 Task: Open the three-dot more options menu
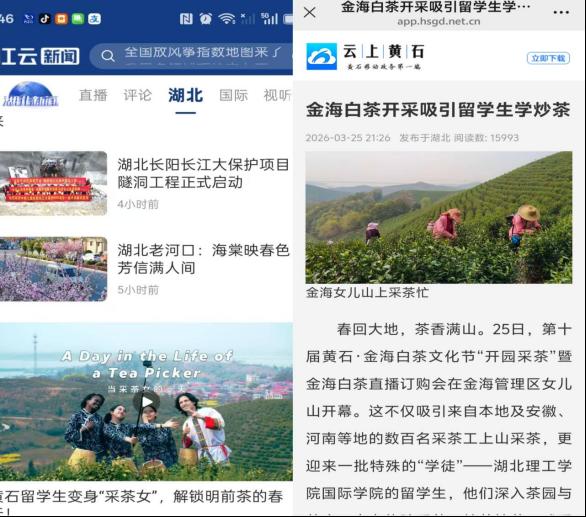(x=561, y=12)
